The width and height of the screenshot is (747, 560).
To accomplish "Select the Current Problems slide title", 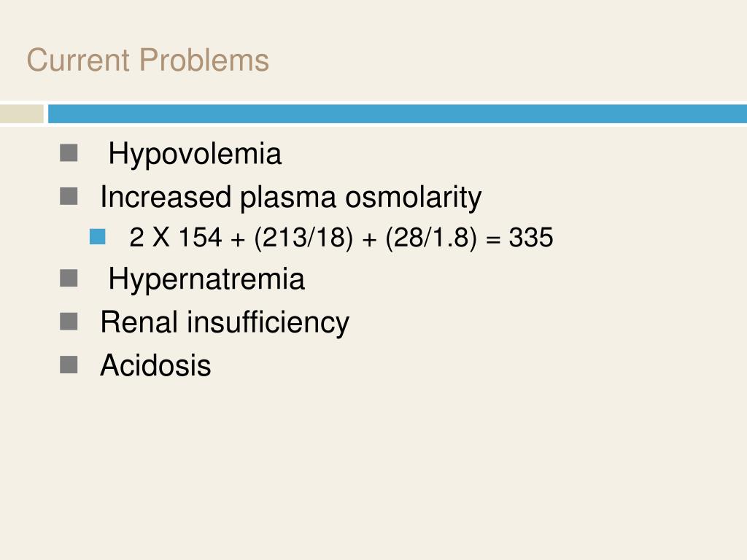I will pos(147,60).
